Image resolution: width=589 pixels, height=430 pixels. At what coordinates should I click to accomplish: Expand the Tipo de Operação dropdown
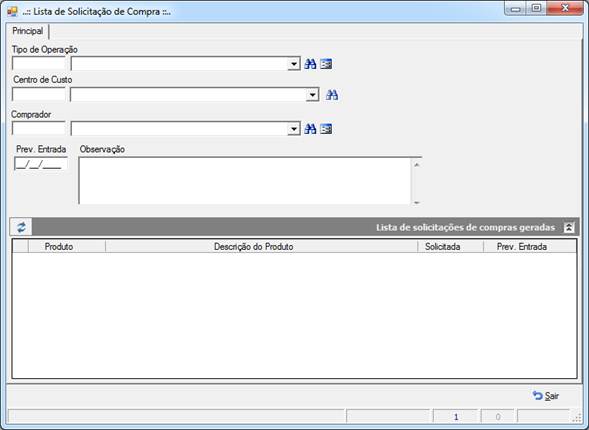[x=294, y=64]
